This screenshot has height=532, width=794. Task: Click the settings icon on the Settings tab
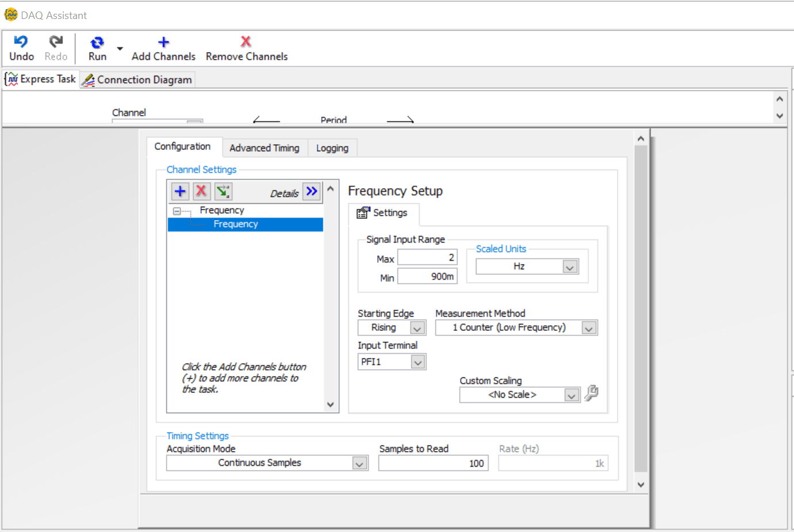point(363,213)
